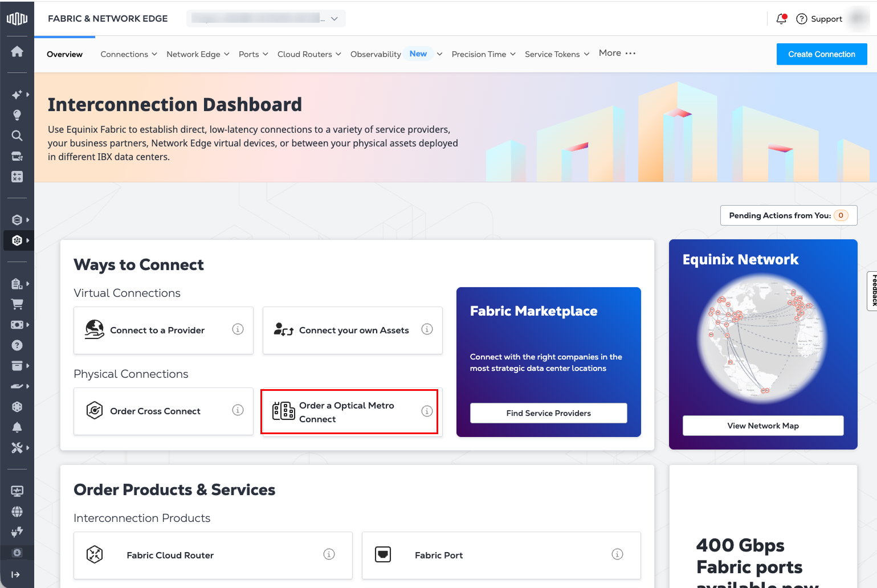Click the question mark help icon in the sidebar
Screen dimensions: 877x588
(x=17, y=345)
